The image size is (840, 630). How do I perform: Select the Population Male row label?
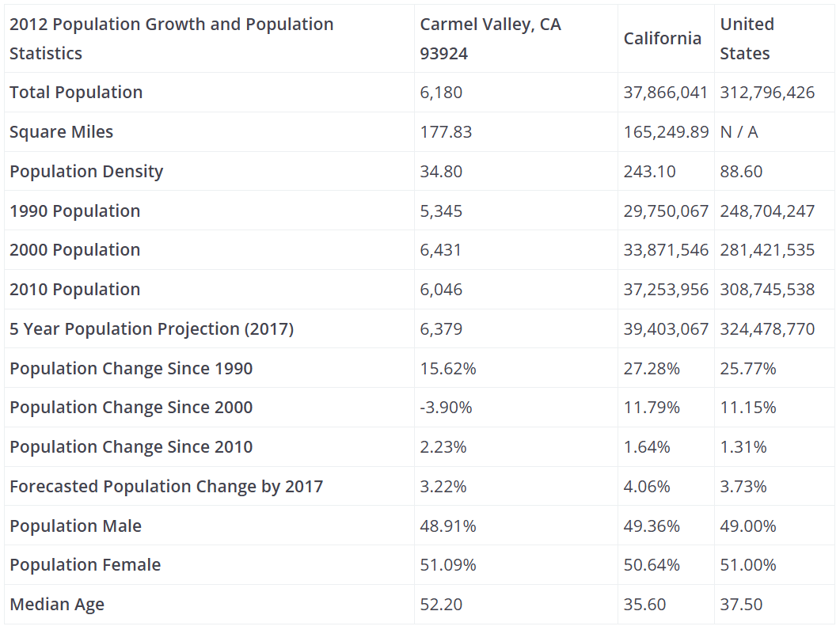point(76,526)
